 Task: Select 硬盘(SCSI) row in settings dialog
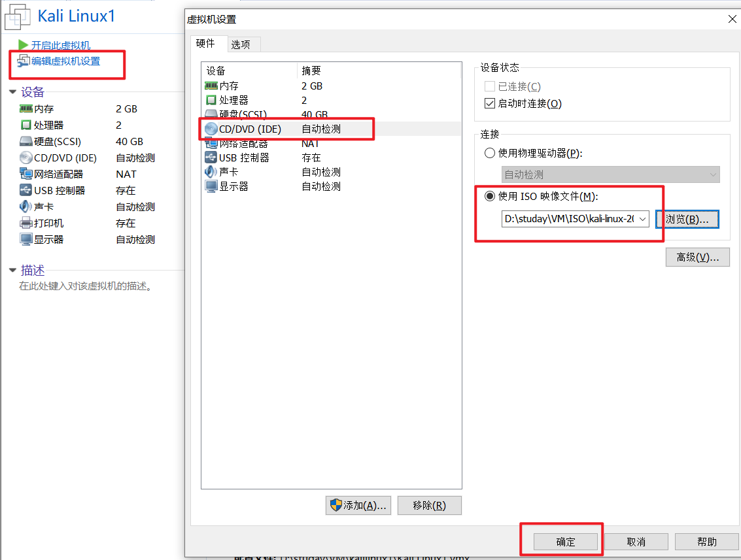(331, 113)
